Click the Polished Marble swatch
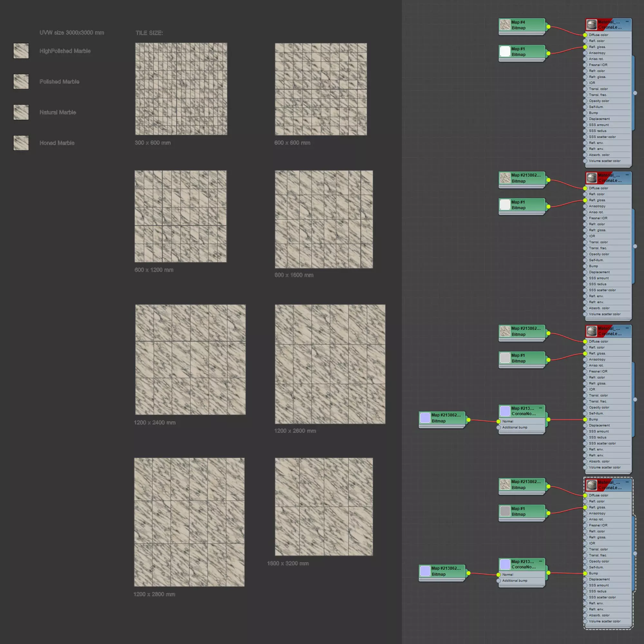This screenshot has height=644, width=644. [x=21, y=81]
